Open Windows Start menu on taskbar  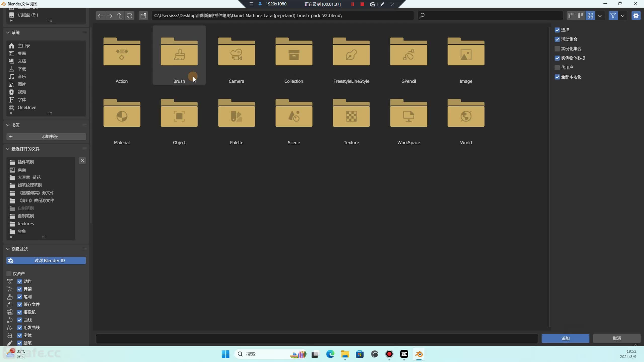[x=225, y=354]
